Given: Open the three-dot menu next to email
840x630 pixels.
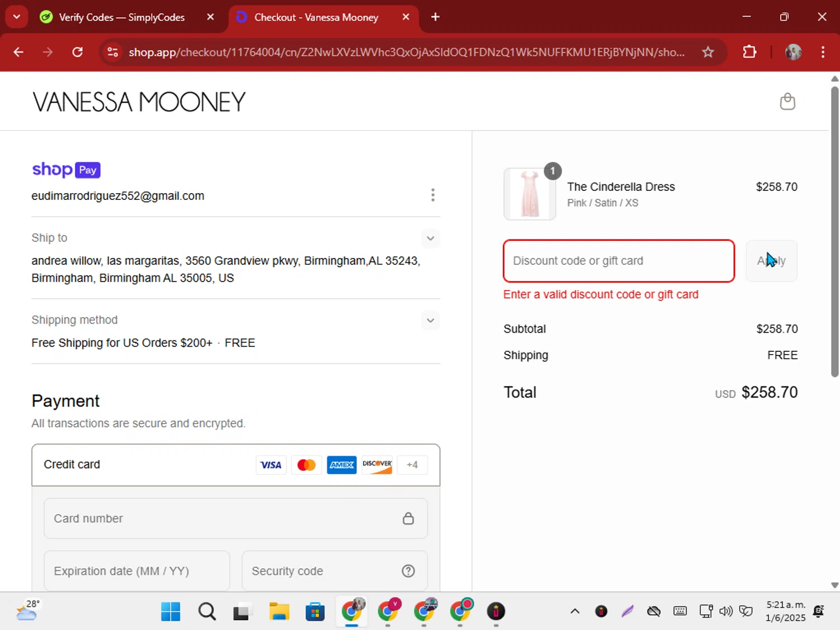Looking at the screenshot, I should 432,195.
